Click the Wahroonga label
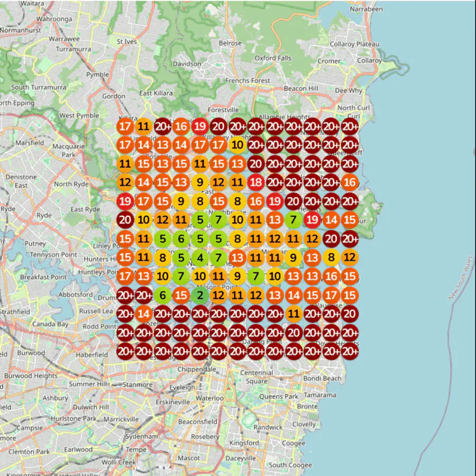This screenshot has height=476, width=476. click(x=54, y=19)
